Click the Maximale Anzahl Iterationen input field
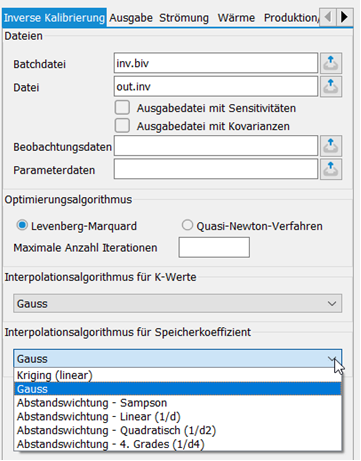The height and width of the screenshot is (461, 361). 214,247
